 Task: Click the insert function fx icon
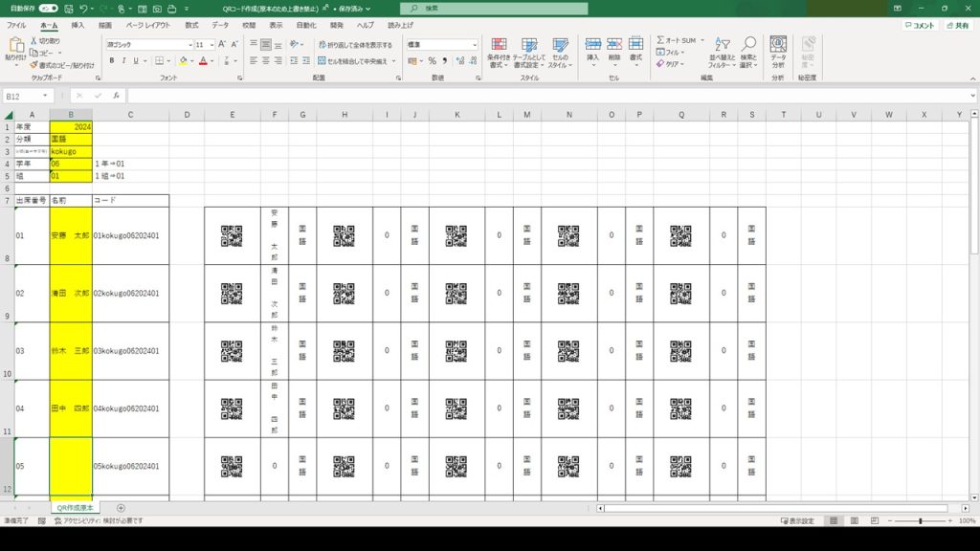116,96
